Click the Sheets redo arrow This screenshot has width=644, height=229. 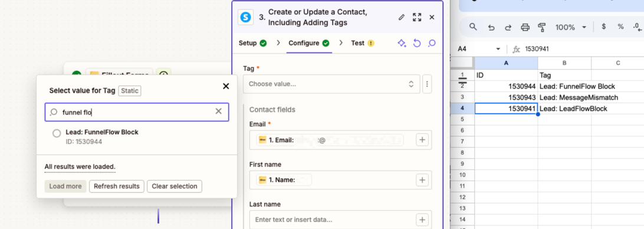point(508,27)
